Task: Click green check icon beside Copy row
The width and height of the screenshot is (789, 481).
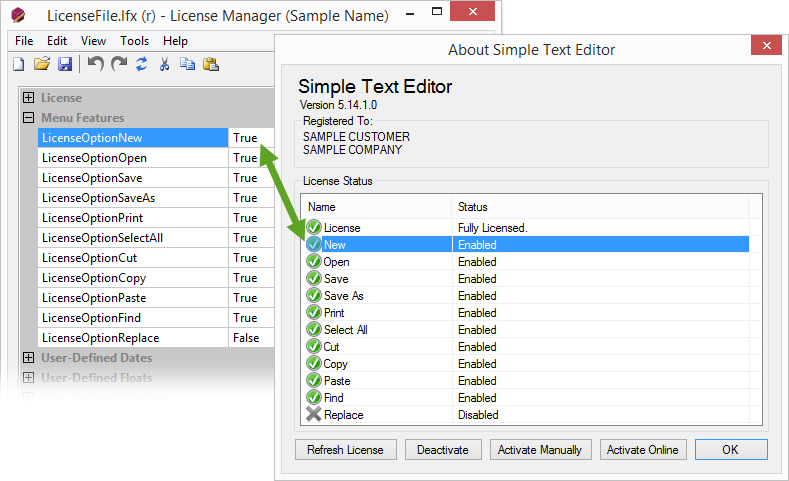Action: [314, 363]
